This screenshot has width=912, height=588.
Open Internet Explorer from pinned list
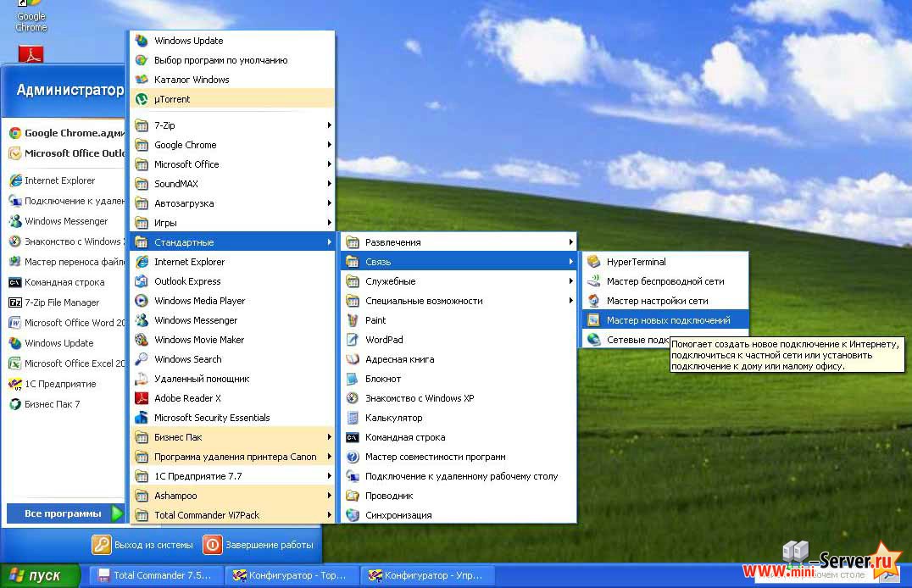pyautogui.click(x=65, y=180)
